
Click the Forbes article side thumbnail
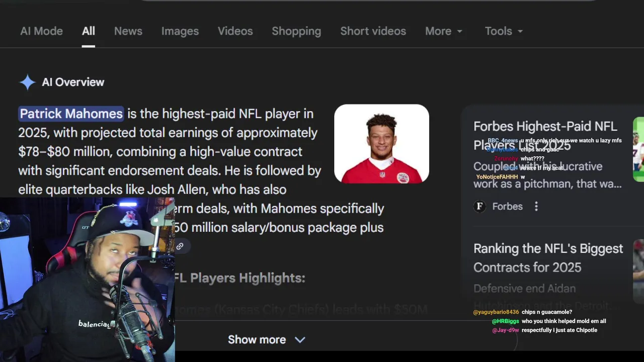[638, 149]
